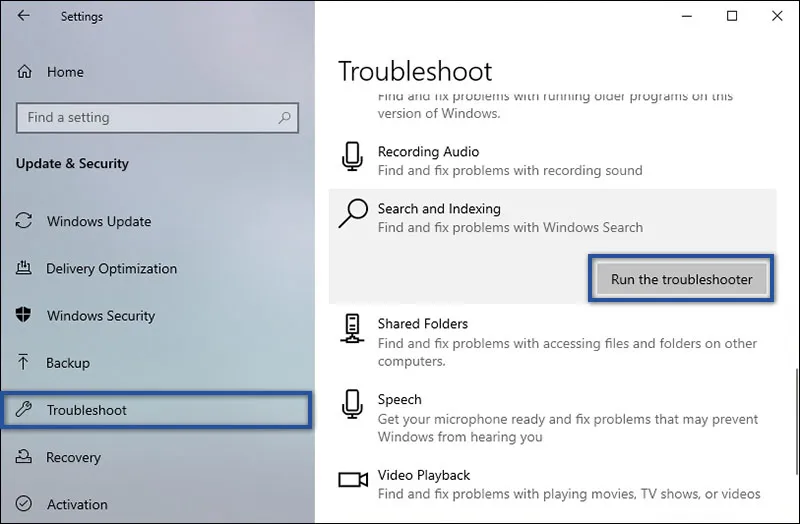Click the Troubleshoot wrench icon

23,409
